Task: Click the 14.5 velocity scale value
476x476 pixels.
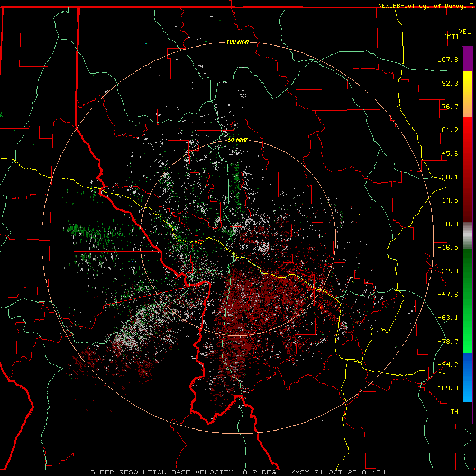Action: [450, 200]
